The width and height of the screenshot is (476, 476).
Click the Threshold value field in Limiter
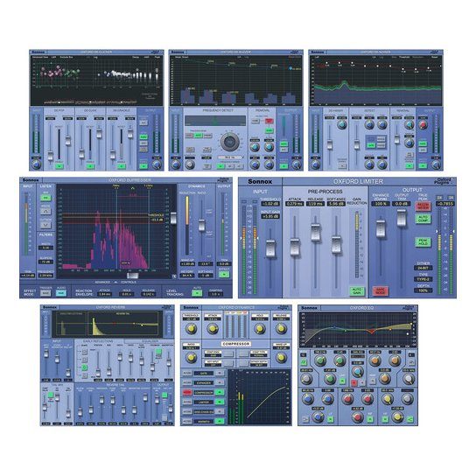tap(270, 204)
